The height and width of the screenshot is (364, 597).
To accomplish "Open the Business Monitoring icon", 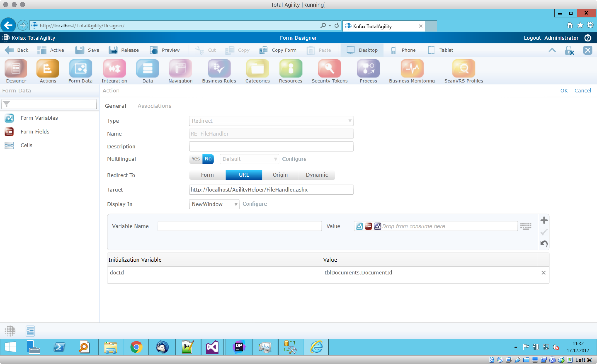I will 412,69.
